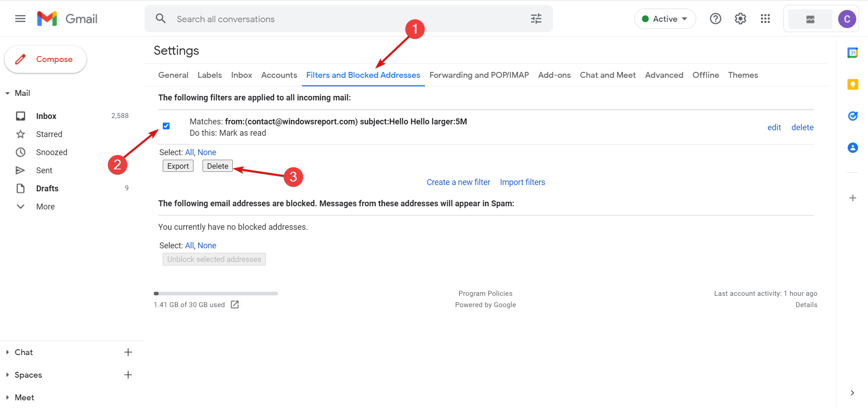This screenshot has height=408, width=868.
Task: Untick the windowsreport filter checkbox
Action: pyautogui.click(x=166, y=126)
